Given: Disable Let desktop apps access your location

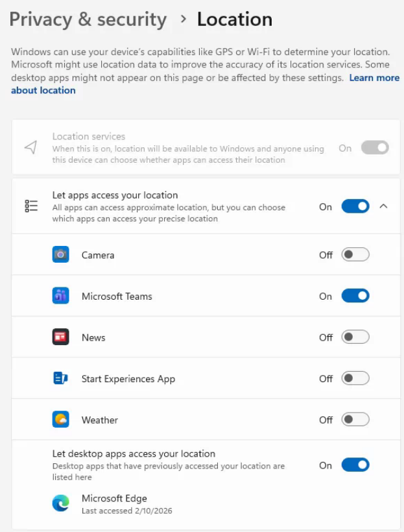Looking at the screenshot, I should 355,465.
